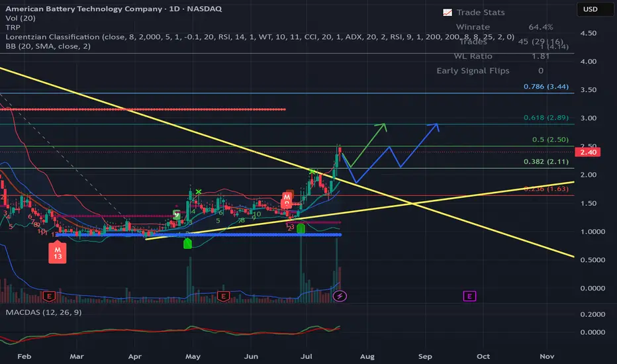Select the green projection arrow head
This screenshot has width=617, height=364.
(x=382, y=126)
